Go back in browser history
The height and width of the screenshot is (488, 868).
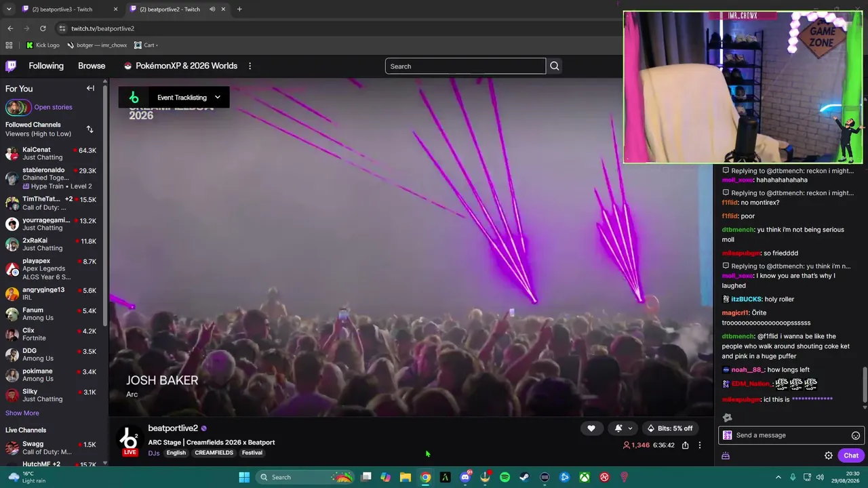pos(10,28)
